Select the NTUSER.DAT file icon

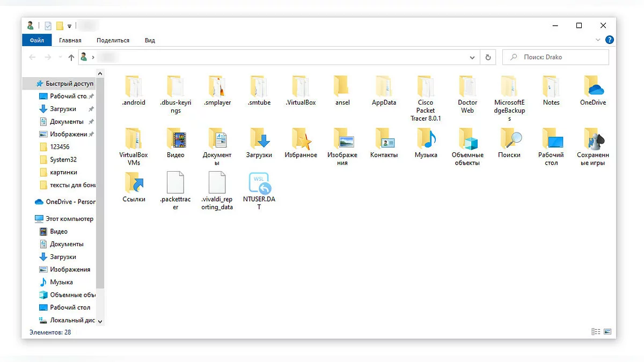[259, 183]
